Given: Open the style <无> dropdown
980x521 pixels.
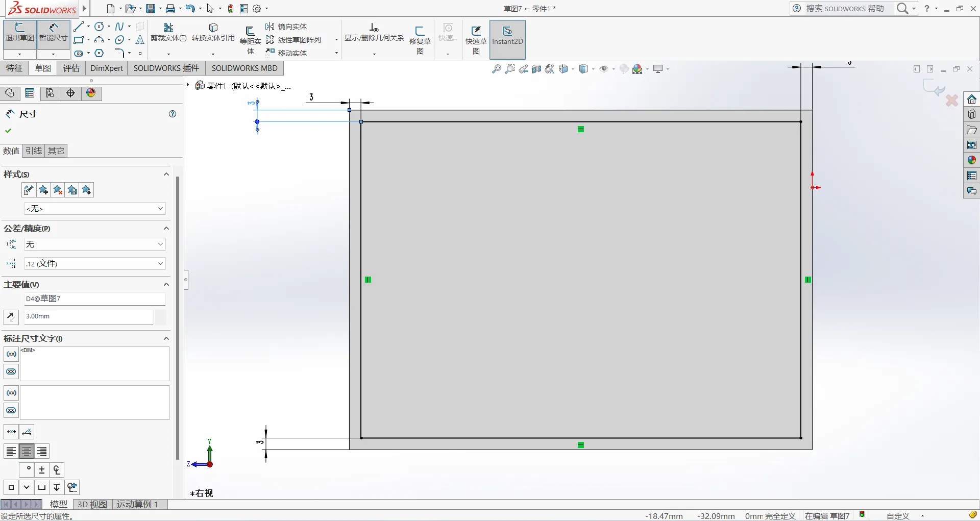Looking at the screenshot, I should [95, 208].
